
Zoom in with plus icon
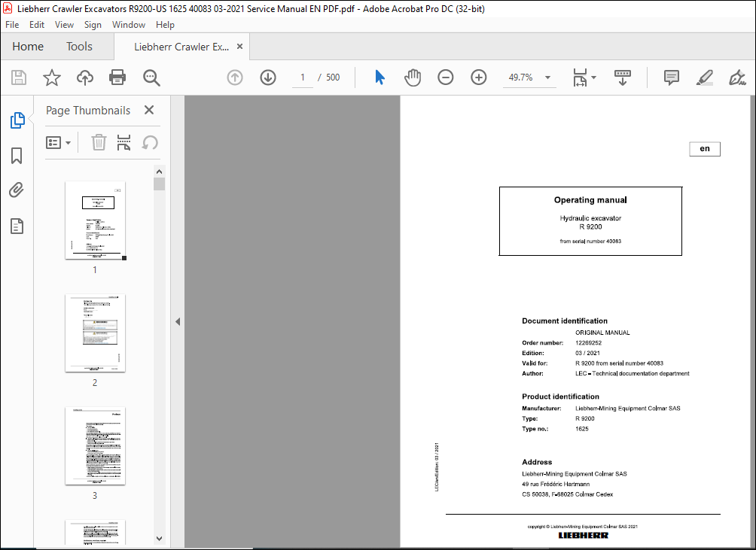point(479,77)
